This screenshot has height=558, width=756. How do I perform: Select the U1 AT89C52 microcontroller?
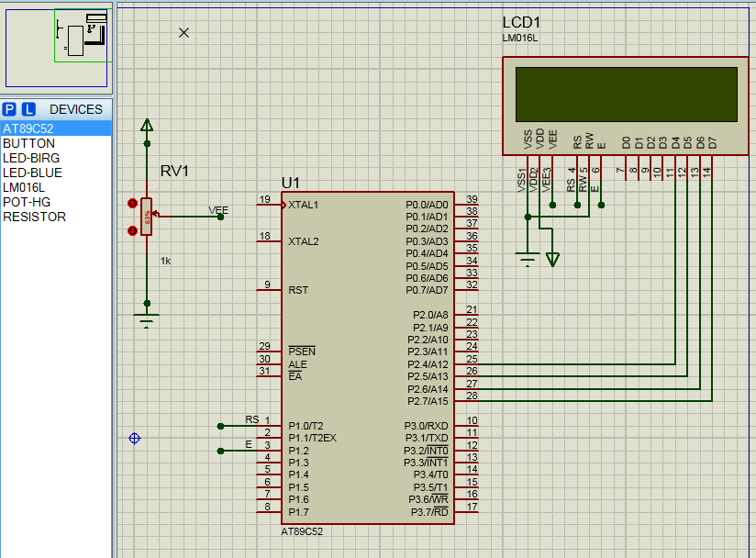367,358
